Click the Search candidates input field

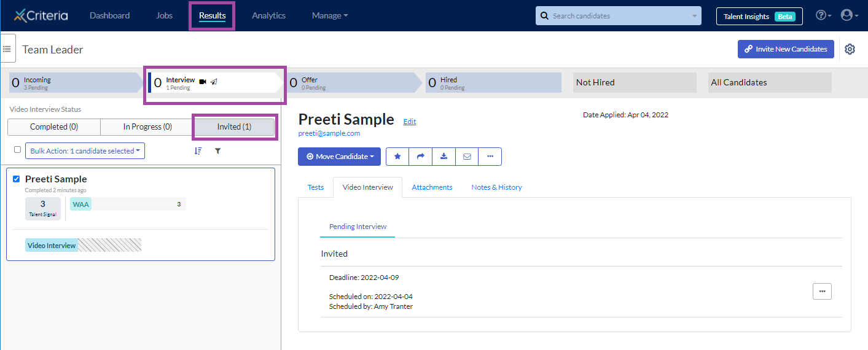pyautogui.click(x=619, y=16)
